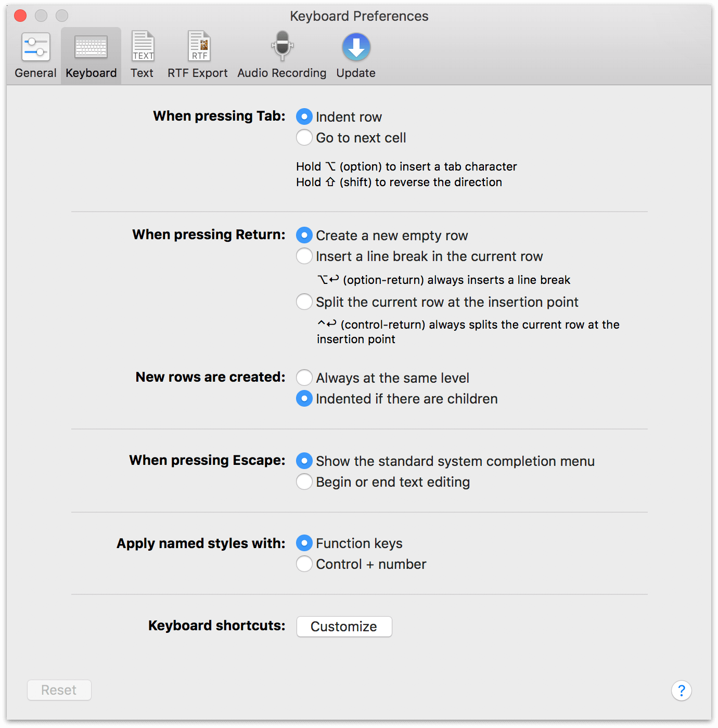Click the help question mark button
Image resolution: width=718 pixels, height=728 pixels.
(682, 691)
